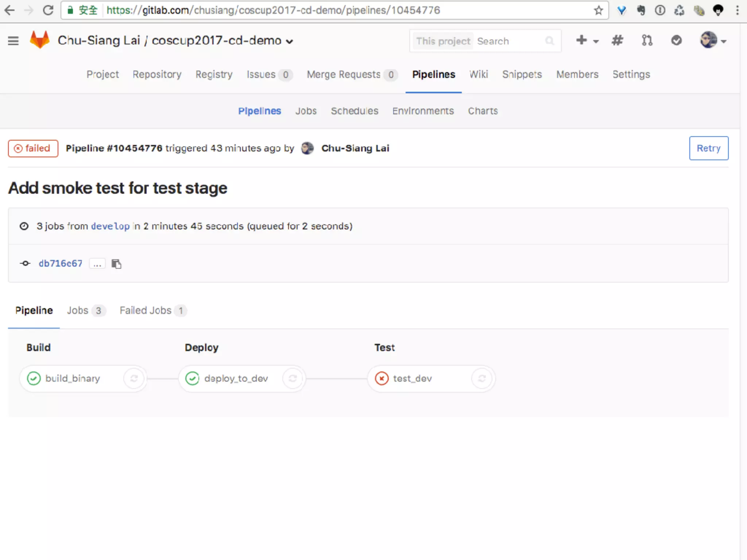Open the develop branch link
Image resolution: width=747 pixels, height=560 pixels.
(110, 226)
